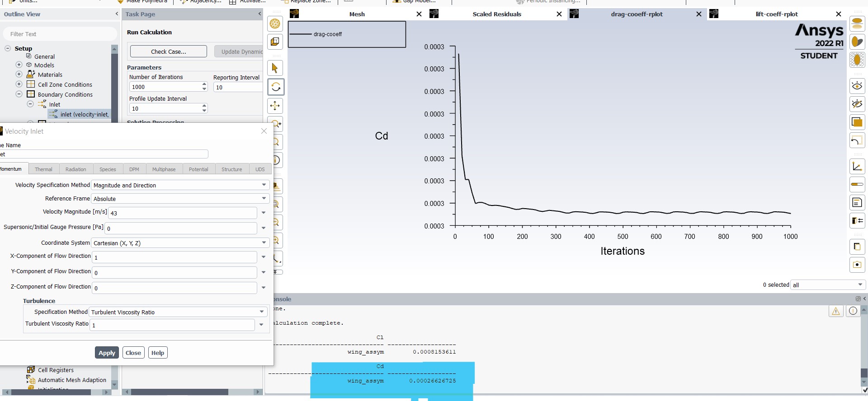Open the Multiphase tab in Velocity Inlet
Viewport: 868px width, 401px height.
coord(164,169)
